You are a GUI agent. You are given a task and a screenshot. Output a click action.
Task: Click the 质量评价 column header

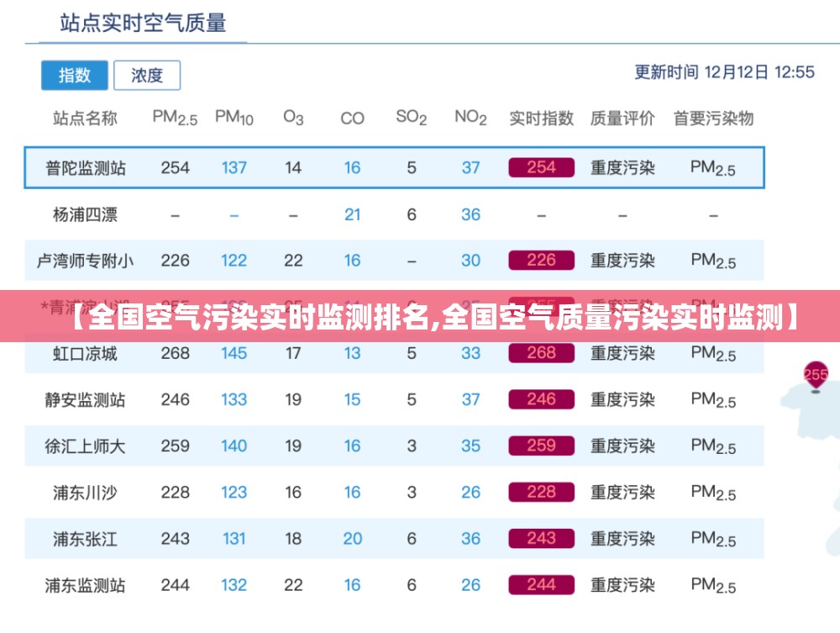click(x=622, y=119)
